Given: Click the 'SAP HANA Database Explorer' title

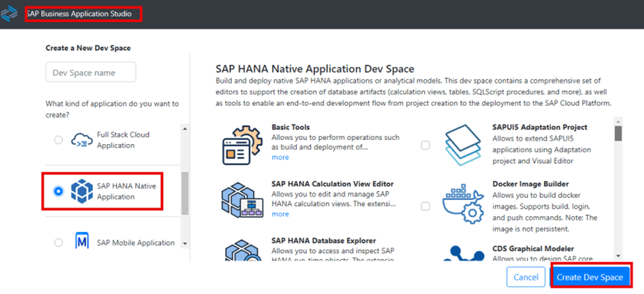Looking at the screenshot, I should pyautogui.click(x=324, y=240).
